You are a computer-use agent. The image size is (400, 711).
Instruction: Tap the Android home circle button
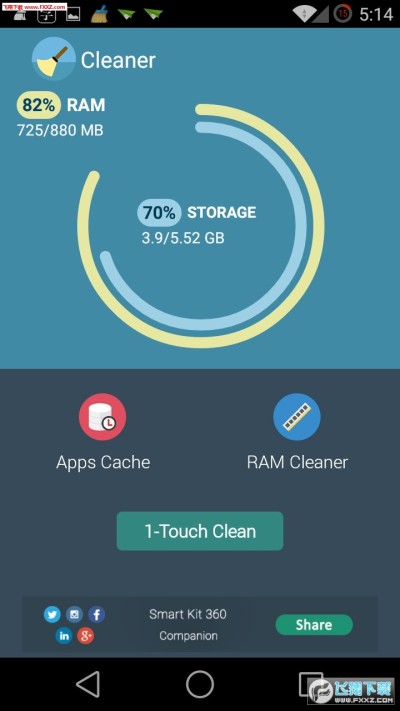(x=200, y=684)
